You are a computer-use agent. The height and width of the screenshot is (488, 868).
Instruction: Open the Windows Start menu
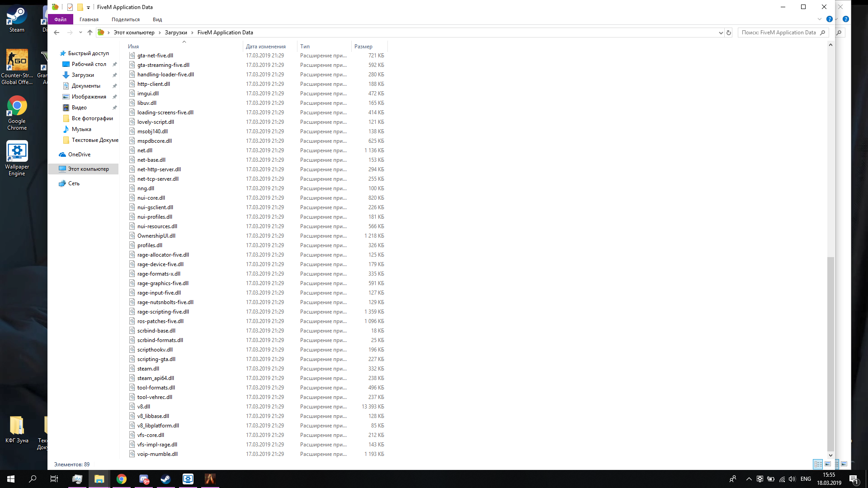pyautogui.click(x=11, y=479)
